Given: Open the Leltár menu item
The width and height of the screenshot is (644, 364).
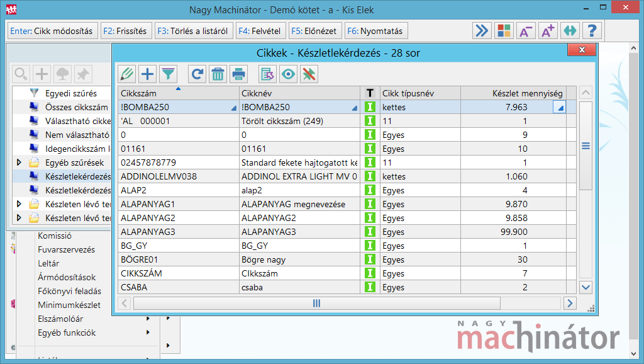Looking at the screenshot, I should (x=48, y=263).
